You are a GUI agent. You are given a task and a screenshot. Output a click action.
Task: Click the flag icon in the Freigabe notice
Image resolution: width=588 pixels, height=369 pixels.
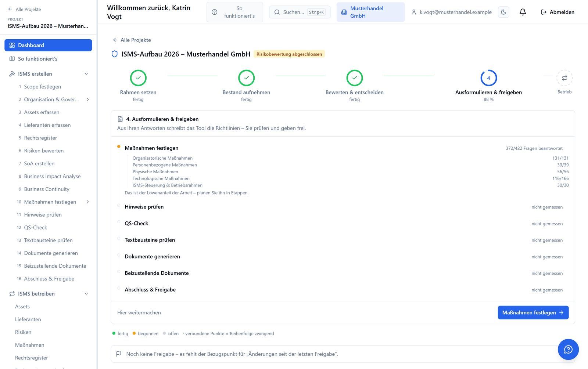tap(119, 354)
